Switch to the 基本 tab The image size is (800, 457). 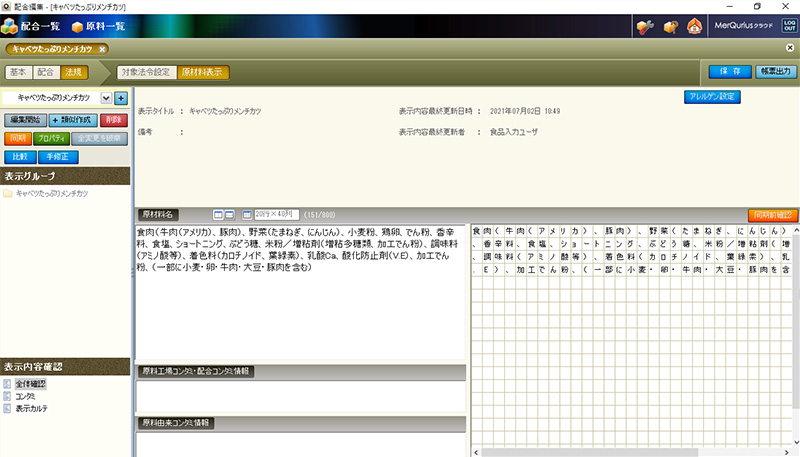point(18,72)
